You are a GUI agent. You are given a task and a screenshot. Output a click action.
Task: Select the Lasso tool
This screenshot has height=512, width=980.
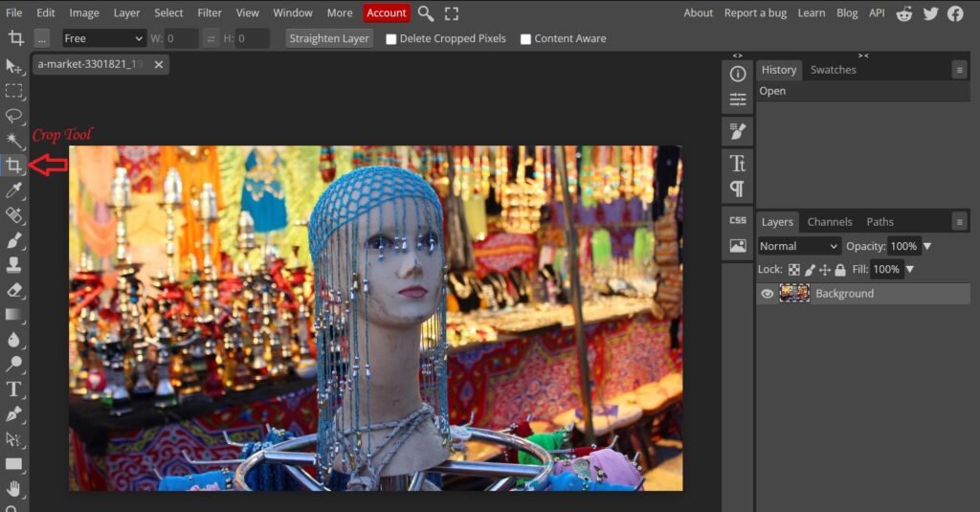tap(13, 116)
